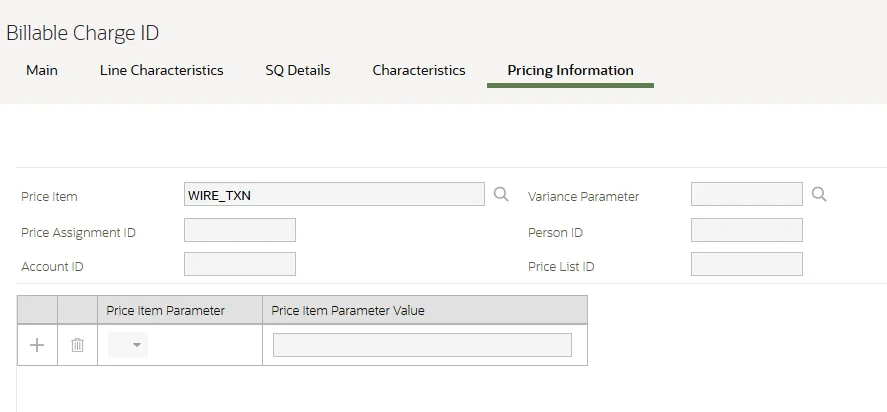Open the Variance Parameter search magnifier

(x=819, y=195)
